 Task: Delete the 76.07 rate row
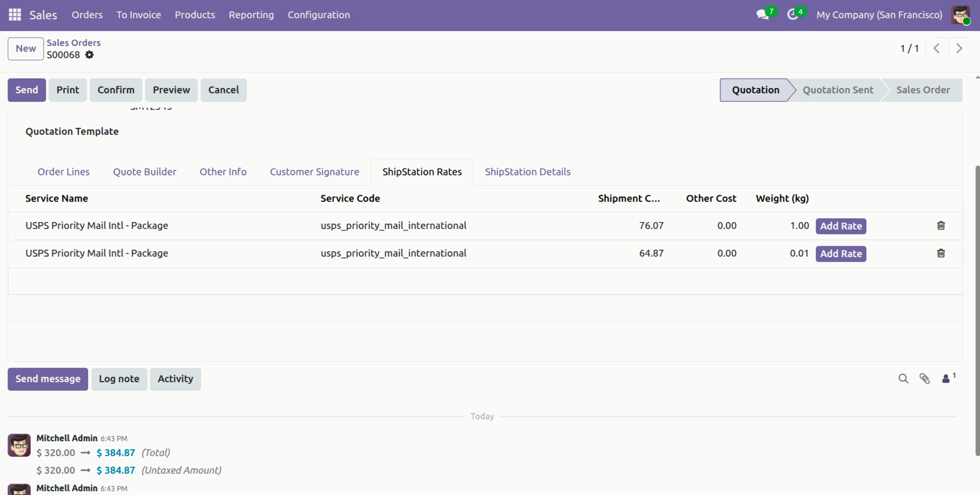pyautogui.click(x=941, y=226)
